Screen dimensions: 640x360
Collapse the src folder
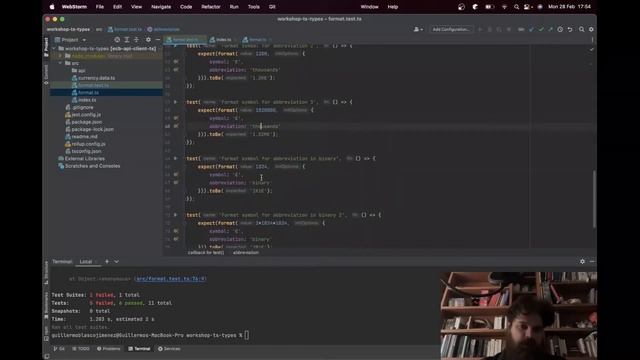click(x=60, y=63)
